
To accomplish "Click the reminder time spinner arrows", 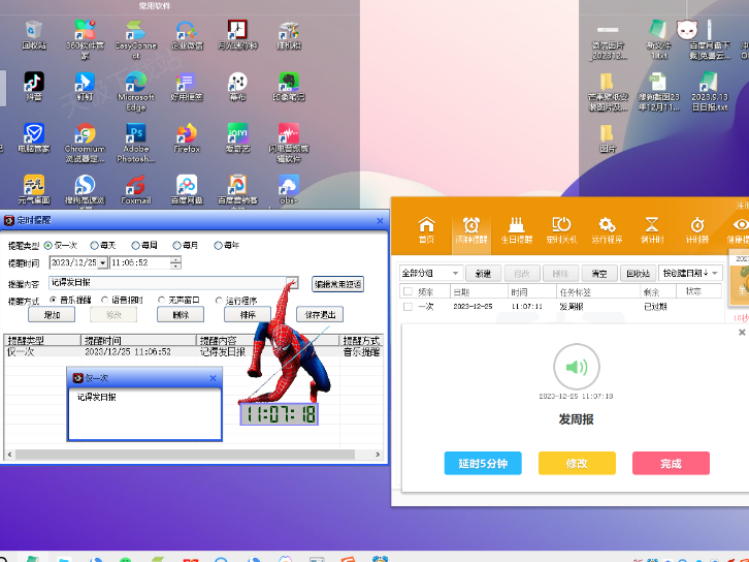I will [176, 263].
